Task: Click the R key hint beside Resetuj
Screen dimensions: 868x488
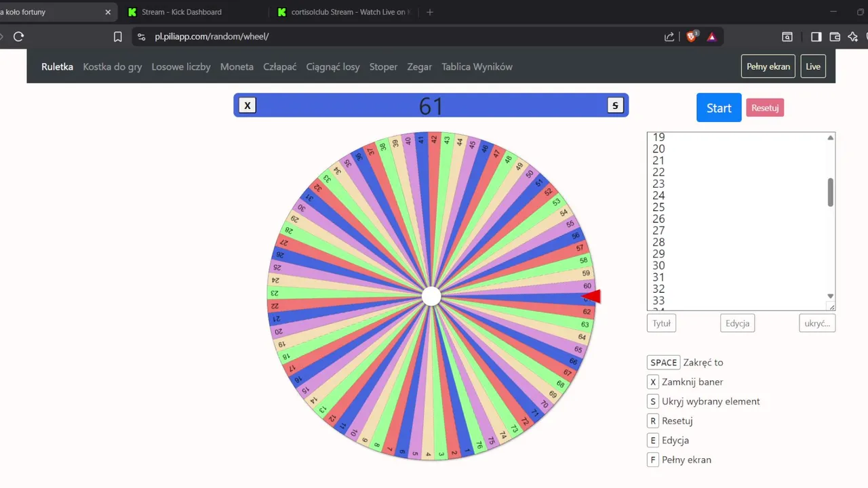Action: click(653, 421)
